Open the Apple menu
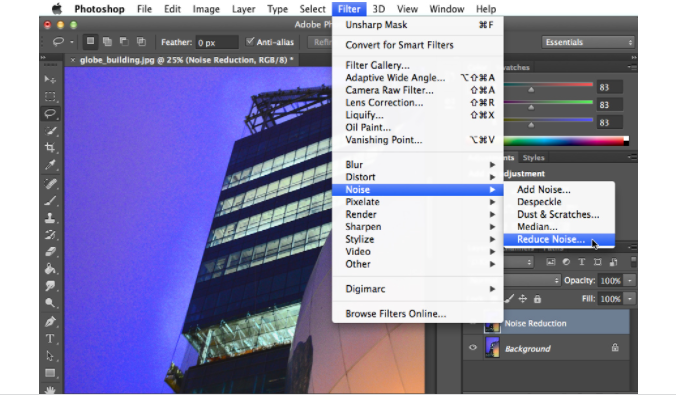 (x=56, y=9)
